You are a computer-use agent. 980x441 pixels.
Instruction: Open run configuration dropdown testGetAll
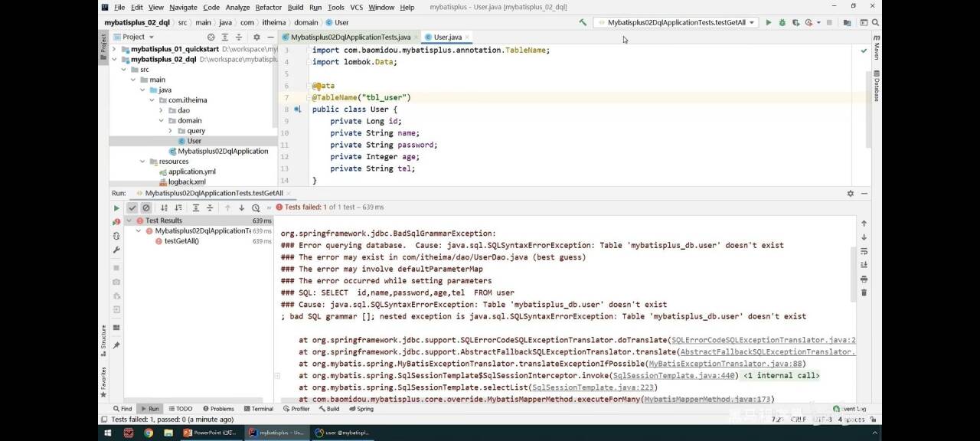[676, 23]
